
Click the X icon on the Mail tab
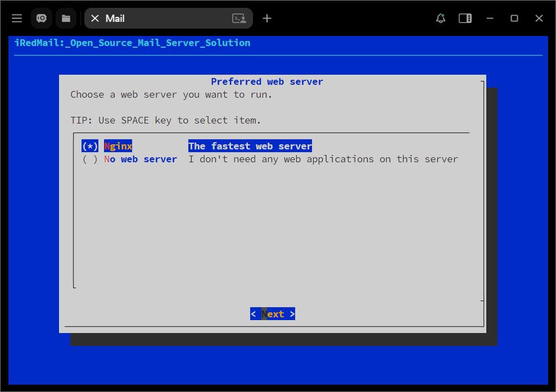pos(95,18)
